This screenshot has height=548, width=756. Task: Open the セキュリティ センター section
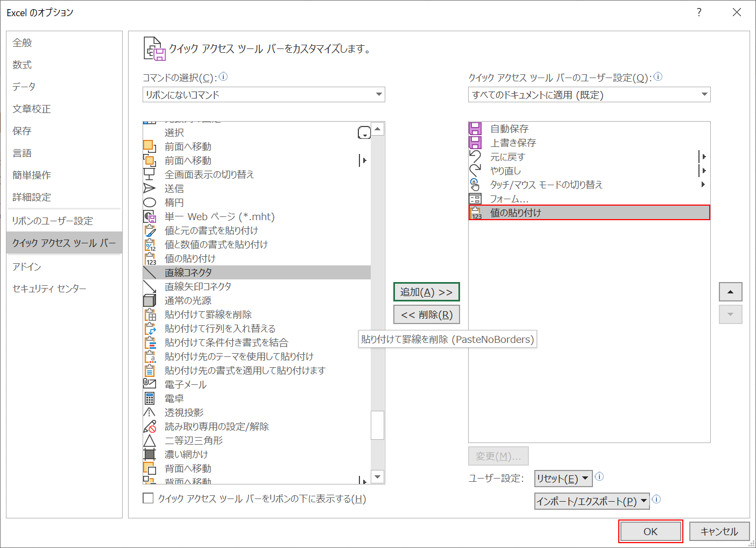[x=49, y=288]
